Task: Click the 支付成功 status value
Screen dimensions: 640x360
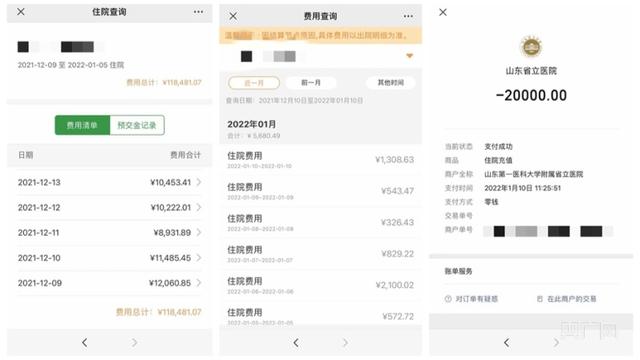Action: [x=498, y=146]
